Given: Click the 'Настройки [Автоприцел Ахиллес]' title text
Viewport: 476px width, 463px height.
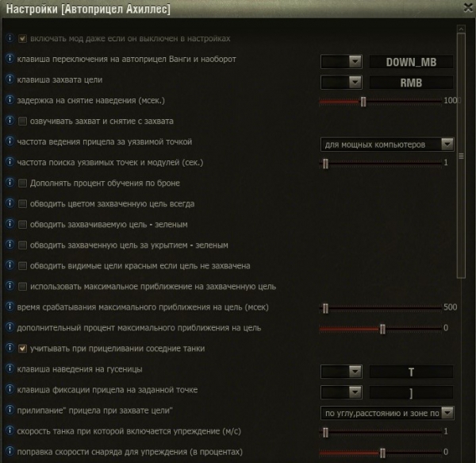Looking at the screenshot, I should click(x=88, y=9).
